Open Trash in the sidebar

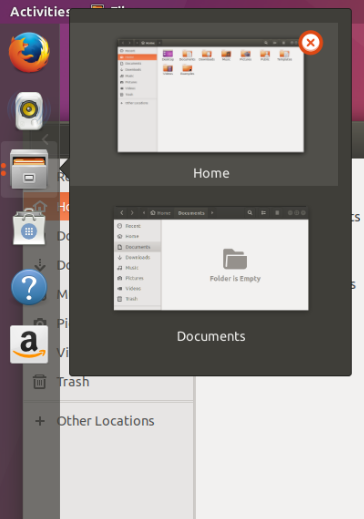pyautogui.click(x=73, y=382)
